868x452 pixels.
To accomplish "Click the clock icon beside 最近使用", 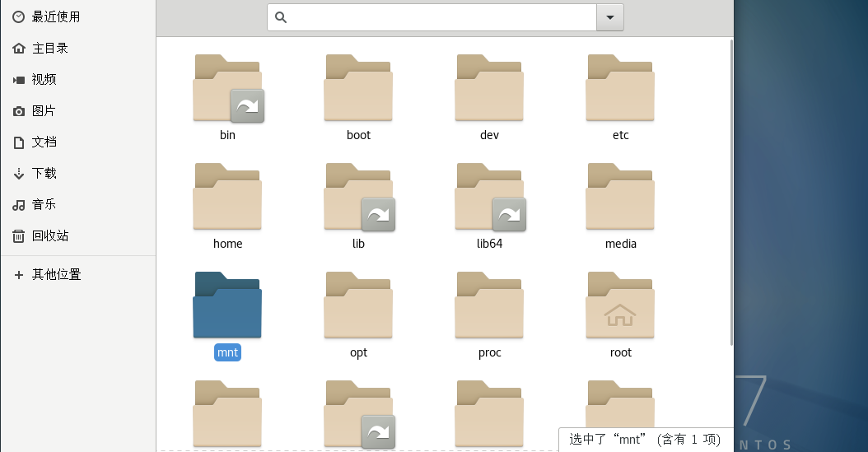I will pyautogui.click(x=19, y=17).
